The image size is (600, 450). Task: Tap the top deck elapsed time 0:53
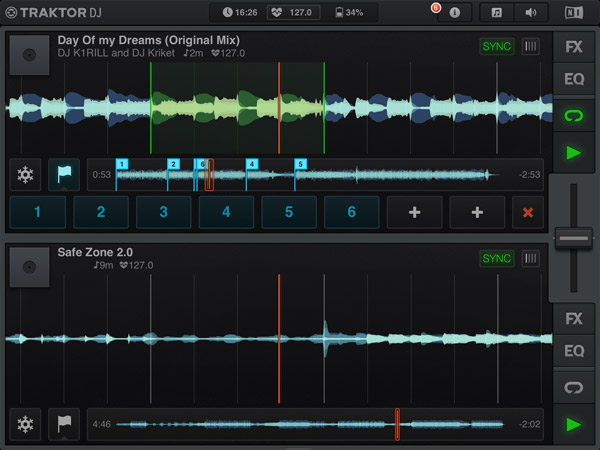(101, 175)
